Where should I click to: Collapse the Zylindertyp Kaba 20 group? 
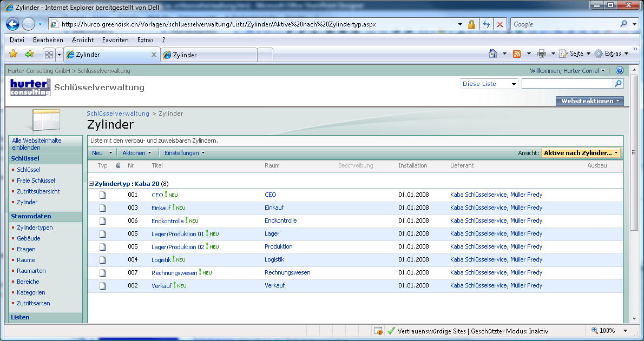[91, 184]
